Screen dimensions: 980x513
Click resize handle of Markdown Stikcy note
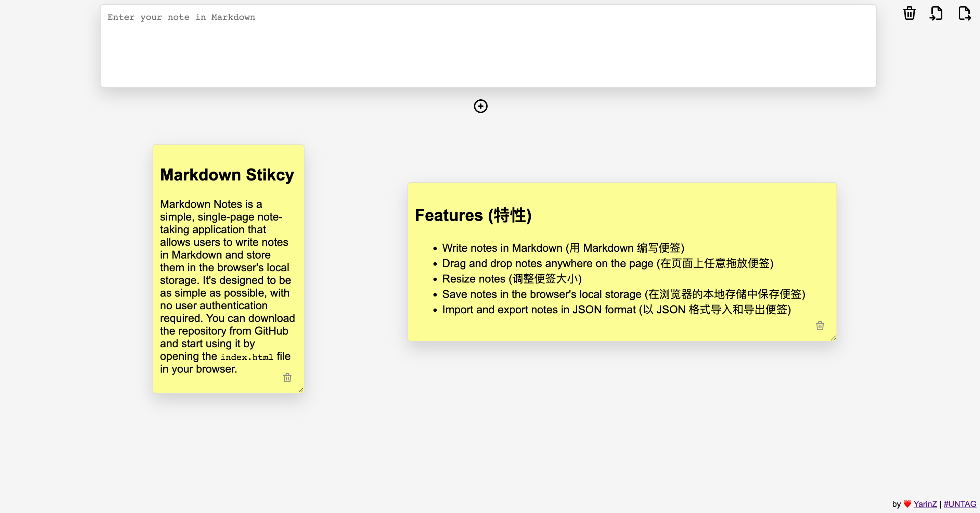tap(300, 390)
